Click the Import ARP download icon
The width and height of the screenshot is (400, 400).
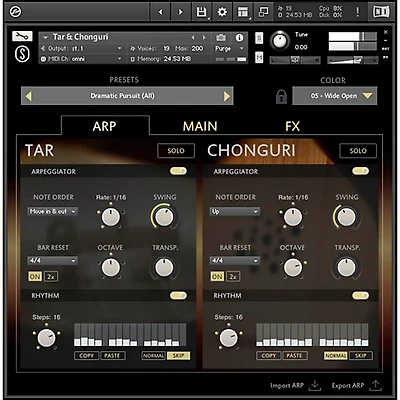pyautogui.click(x=314, y=386)
